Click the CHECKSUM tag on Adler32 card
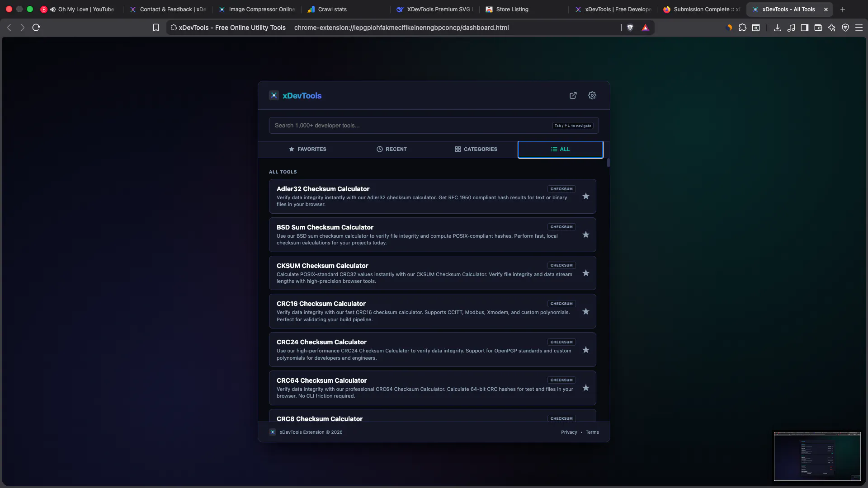The image size is (868, 488). point(561,189)
